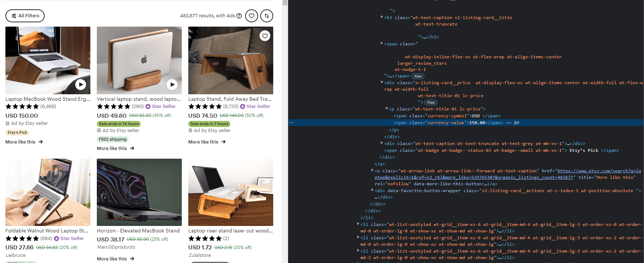This screenshot has height=263, width=644.
Task: Click the USD 74.50 price
Action: [x=203, y=116]
